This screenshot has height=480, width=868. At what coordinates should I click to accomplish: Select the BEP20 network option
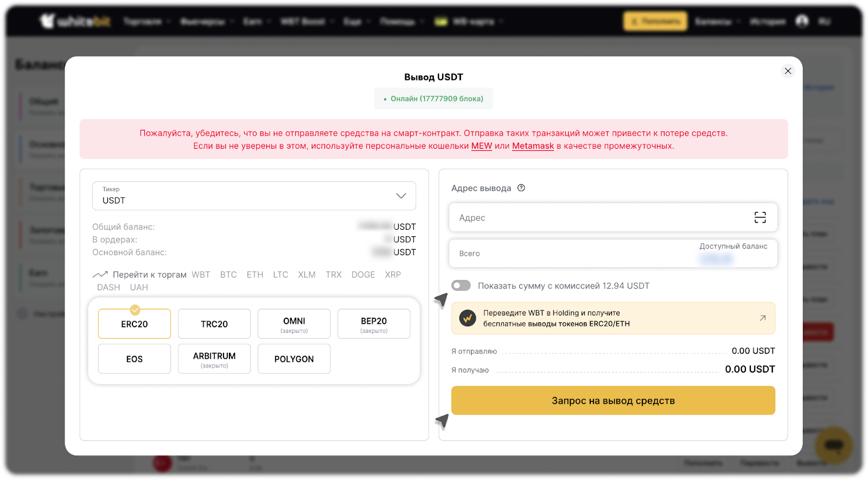[x=374, y=324]
